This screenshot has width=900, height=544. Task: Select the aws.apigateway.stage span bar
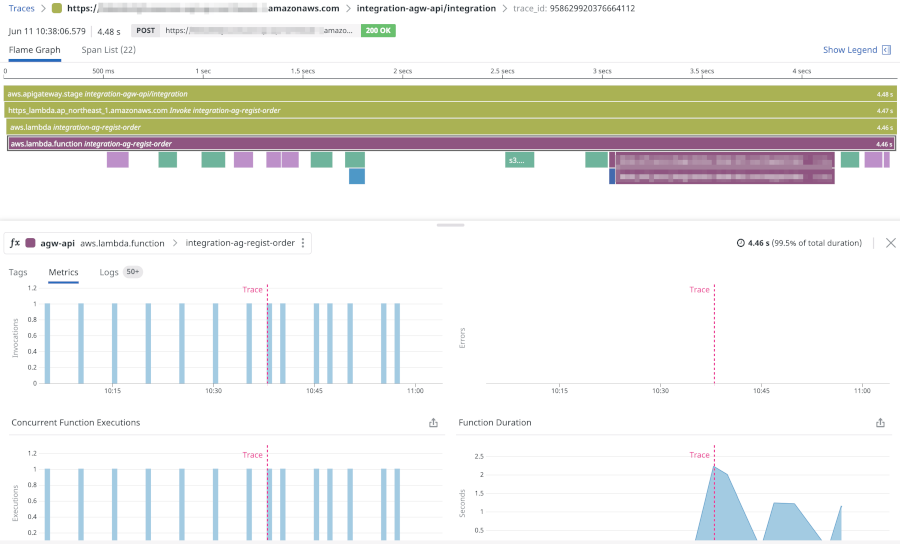tap(450, 94)
